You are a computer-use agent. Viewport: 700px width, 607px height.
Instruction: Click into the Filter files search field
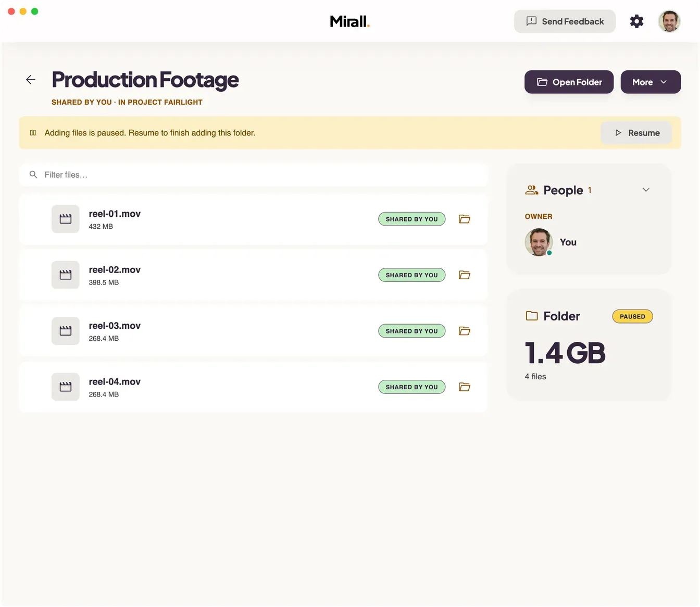253,175
